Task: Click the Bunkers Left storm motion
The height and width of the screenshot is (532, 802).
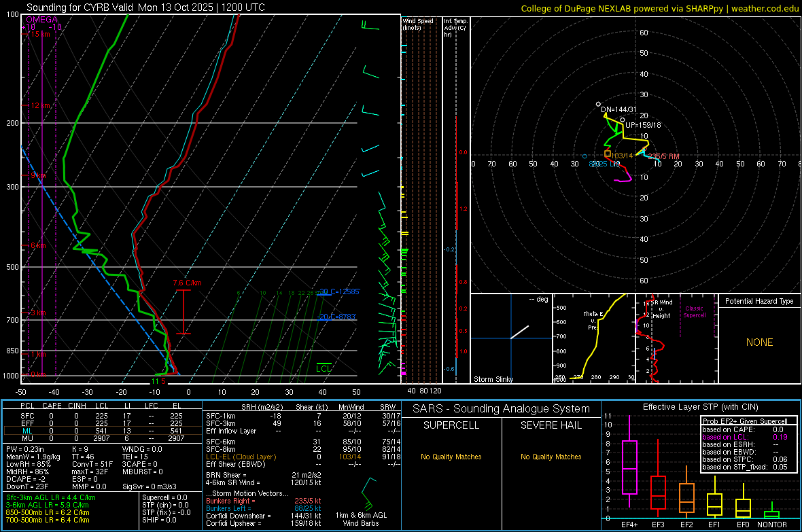Action: coord(264,508)
